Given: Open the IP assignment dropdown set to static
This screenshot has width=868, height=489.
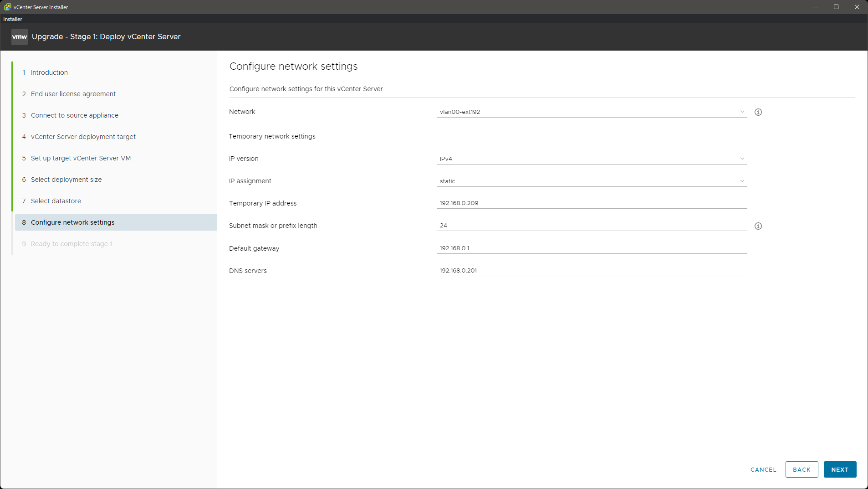Looking at the screenshot, I should click(592, 181).
